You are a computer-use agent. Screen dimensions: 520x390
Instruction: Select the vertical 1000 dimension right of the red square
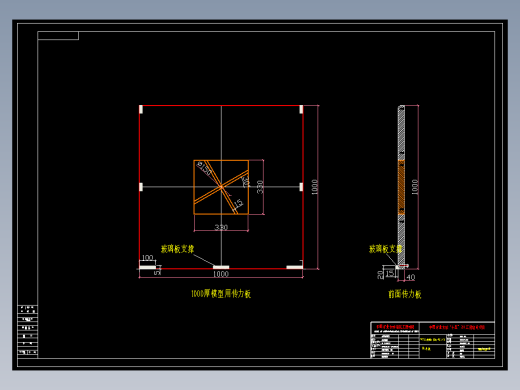click(315, 187)
